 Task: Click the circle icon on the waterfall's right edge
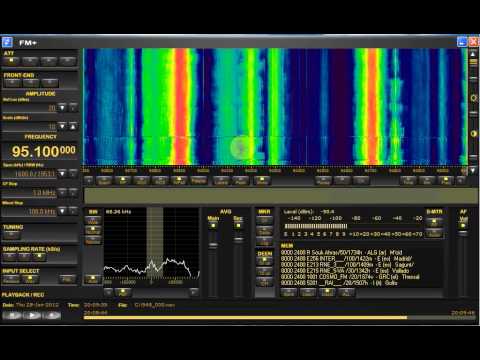point(473,98)
